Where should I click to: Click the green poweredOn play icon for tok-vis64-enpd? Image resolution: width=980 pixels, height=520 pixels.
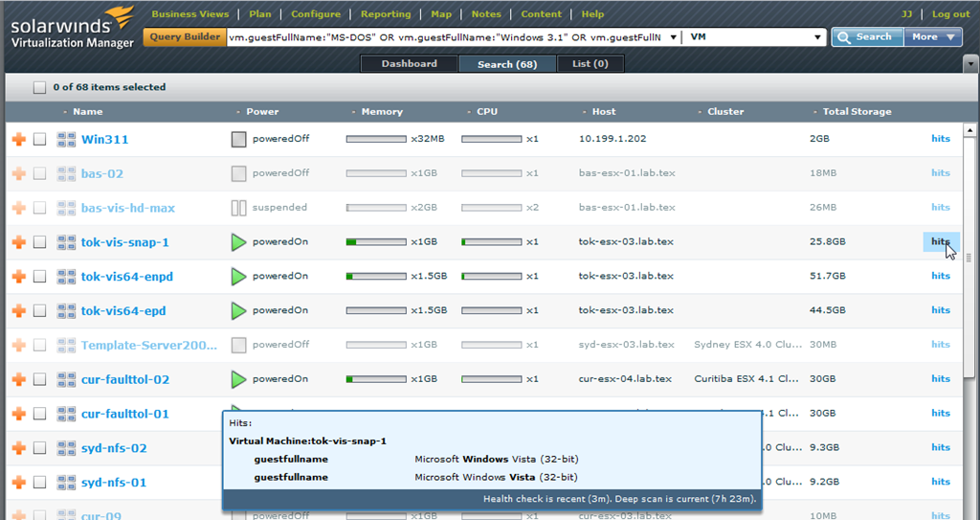[238, 277]
